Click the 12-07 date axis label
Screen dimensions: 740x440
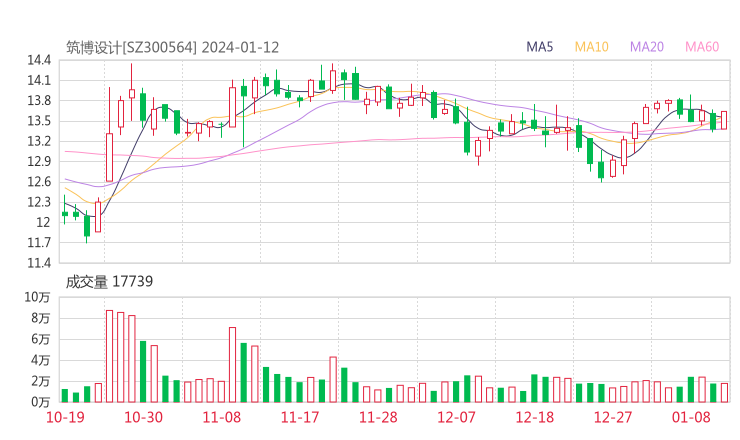pos(456,417)
